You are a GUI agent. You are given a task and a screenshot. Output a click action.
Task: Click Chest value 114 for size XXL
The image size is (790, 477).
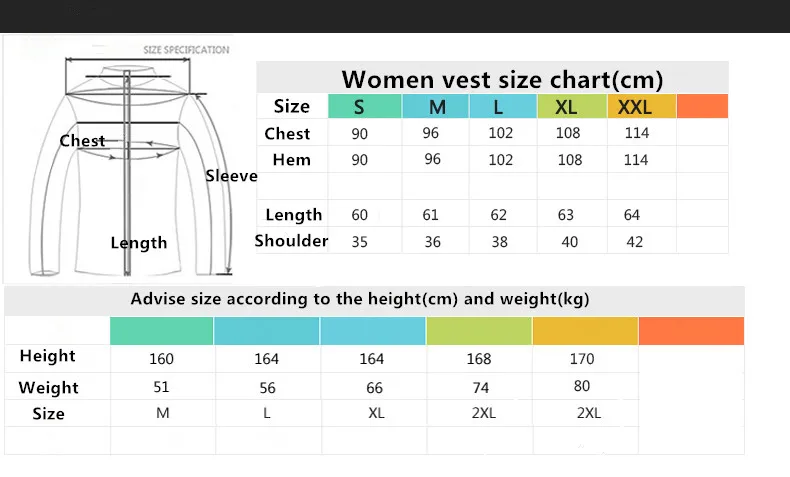click(637, 133)
